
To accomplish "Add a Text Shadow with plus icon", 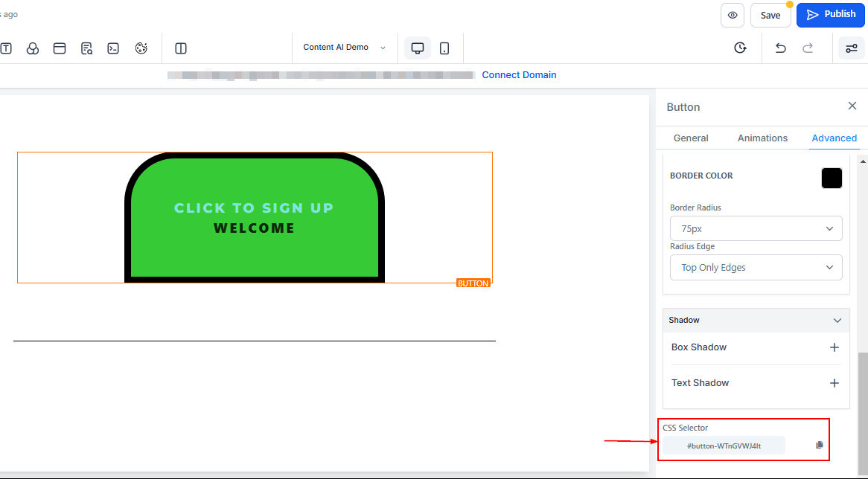I will 834,383.
